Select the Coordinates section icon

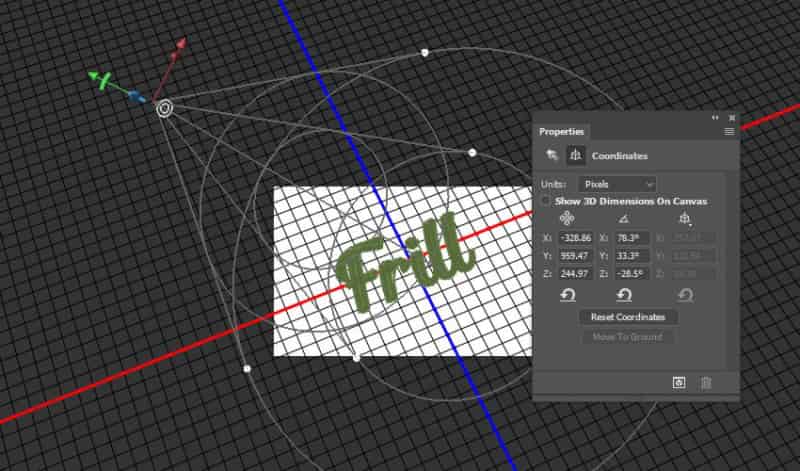pyautogui.click(x=576, y=155)
